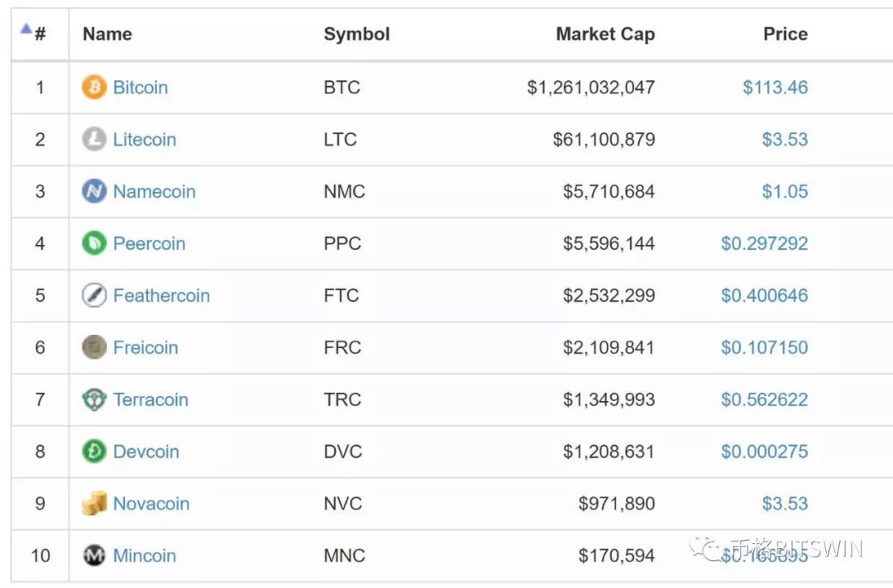The height and width of the screenshot is (588, 893).
Task: Open the Bitcoin name link
Action: point(141,87)
